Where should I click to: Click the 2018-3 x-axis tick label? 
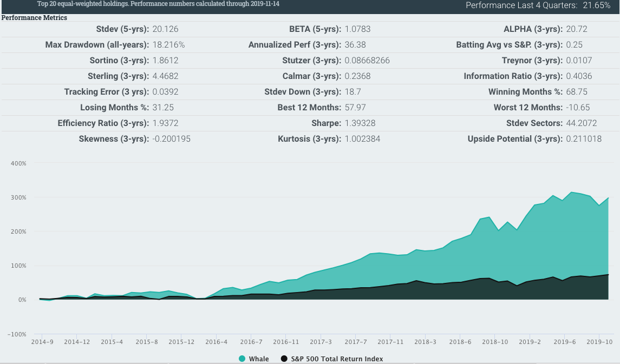click(425, 342)
